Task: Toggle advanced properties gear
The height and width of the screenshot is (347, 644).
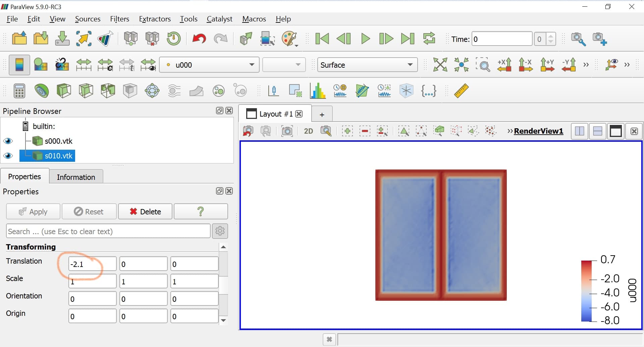Action: coord(220,231)
